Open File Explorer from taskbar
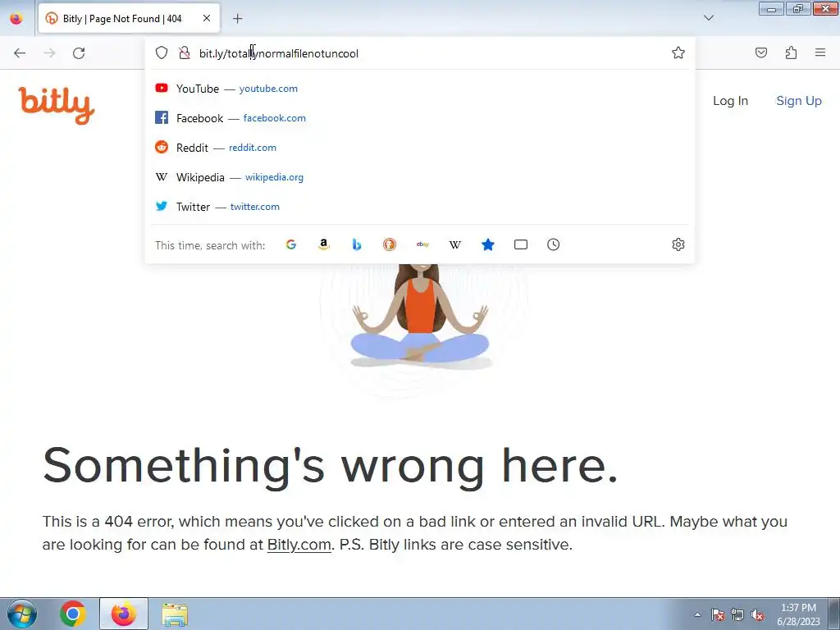The width and height of the screenshot is (840, 630). (x=175, y=614)
